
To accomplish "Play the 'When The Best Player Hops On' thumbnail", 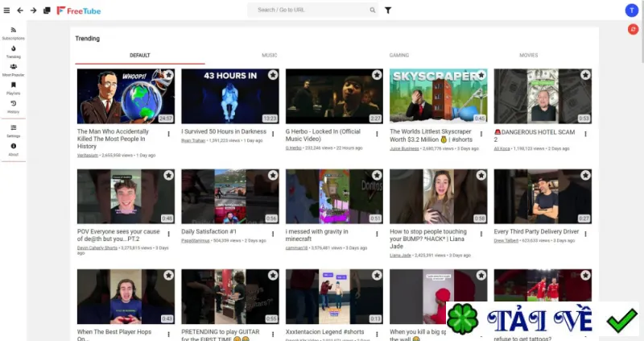I will click(x=126, y=297).
